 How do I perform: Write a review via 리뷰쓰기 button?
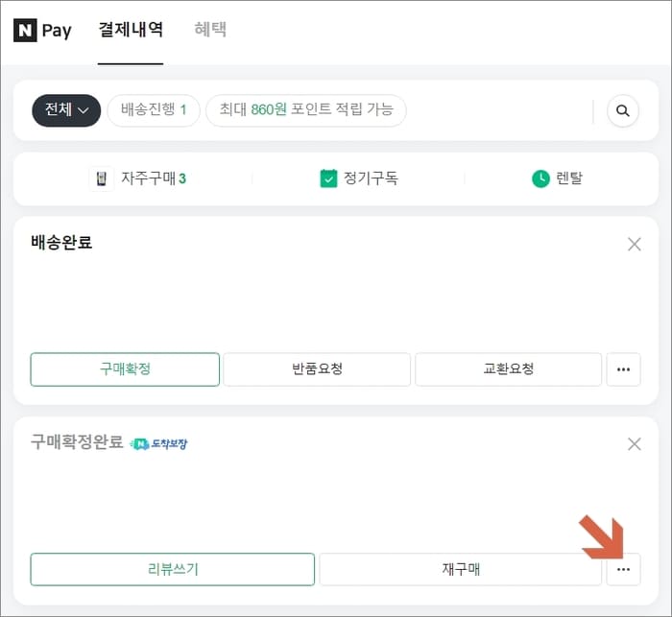172,569
